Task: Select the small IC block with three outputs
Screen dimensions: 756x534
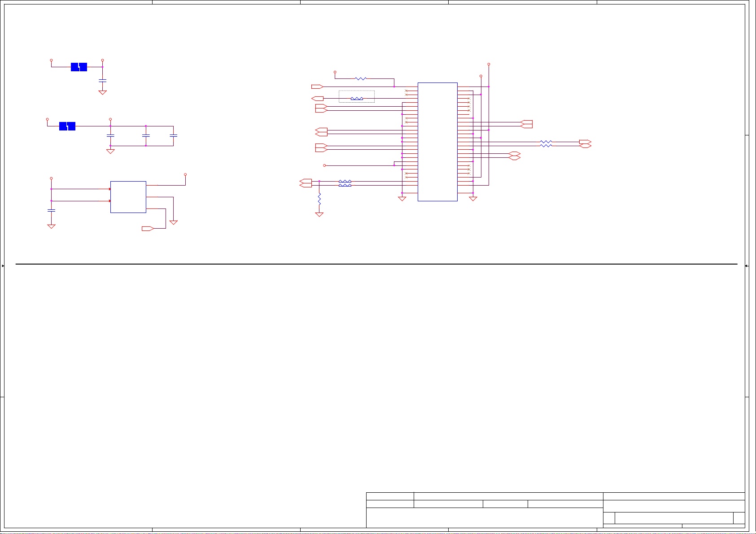Action: [128, 197]
